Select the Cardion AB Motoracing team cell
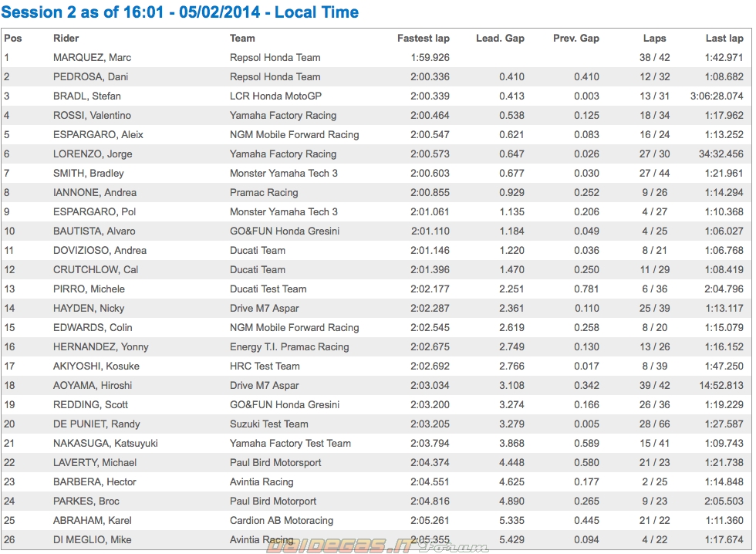The height and width of the screenshot is (554, 756). click(282, 520)
